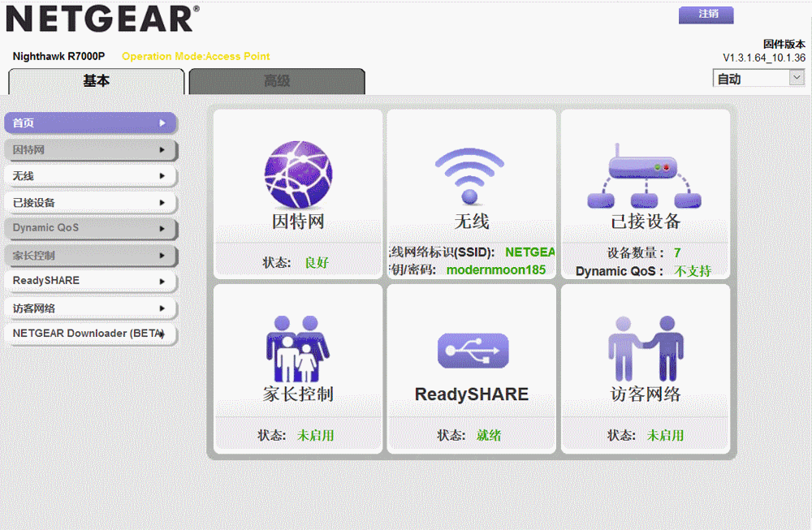812x530 pixels.
Task: Open 无线 in the sidebar menu
Action: tap(90, 176)
